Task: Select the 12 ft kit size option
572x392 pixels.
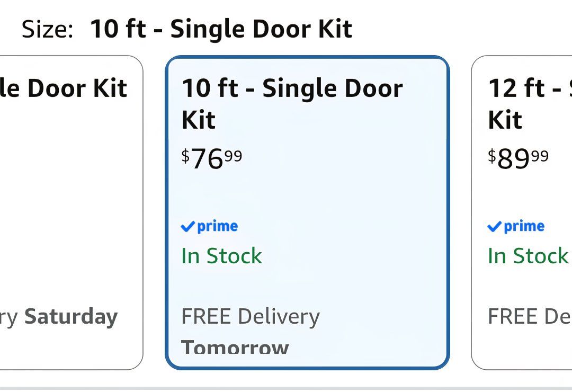Action: point(522,212)
